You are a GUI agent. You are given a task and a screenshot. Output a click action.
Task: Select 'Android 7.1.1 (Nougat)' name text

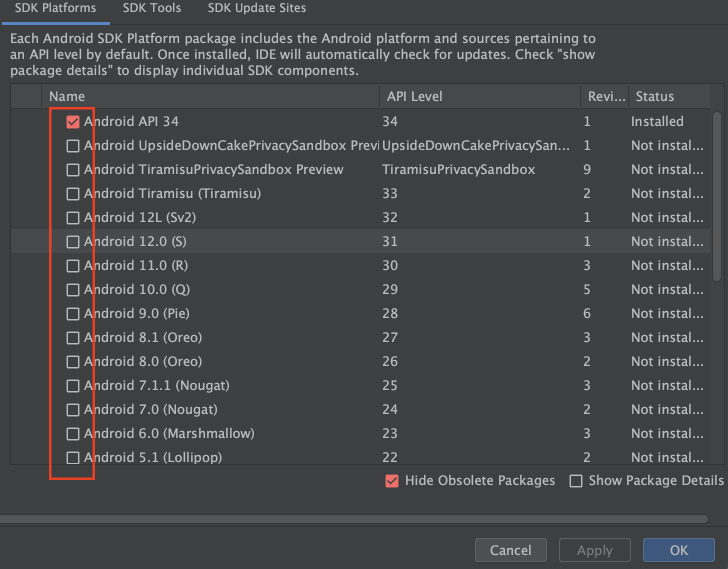(x=157, y=385)
